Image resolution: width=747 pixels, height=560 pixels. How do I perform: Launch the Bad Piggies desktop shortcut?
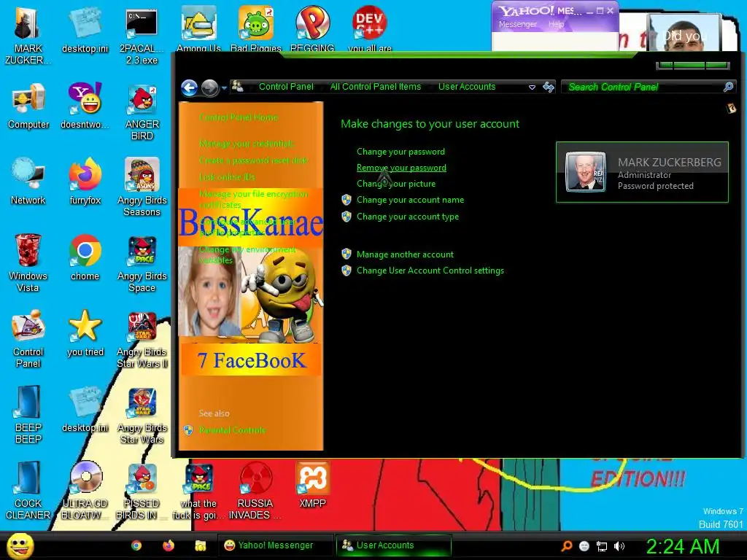tap(256, 28)
